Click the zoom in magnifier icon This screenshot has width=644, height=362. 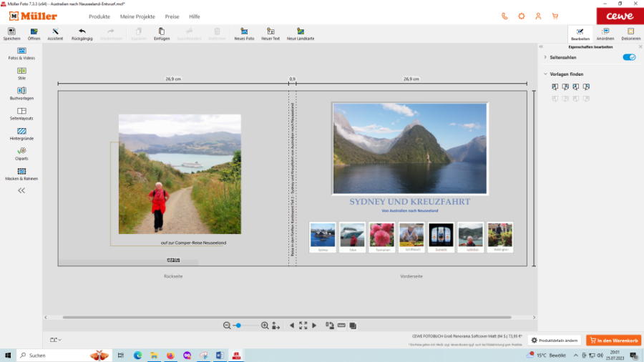coord(265,326)
